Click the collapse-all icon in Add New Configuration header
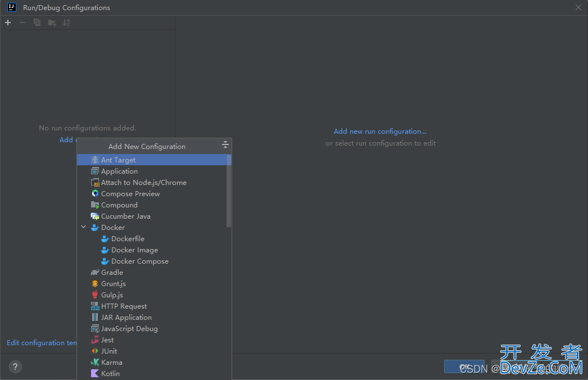 click(x=225, y=145)
